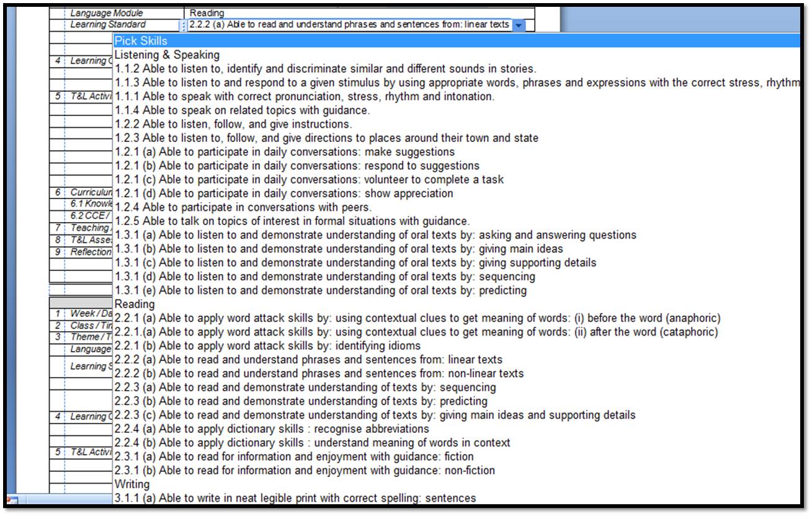
Task: Click the row 7 Teaching label cell
Action: pos(90,228)
